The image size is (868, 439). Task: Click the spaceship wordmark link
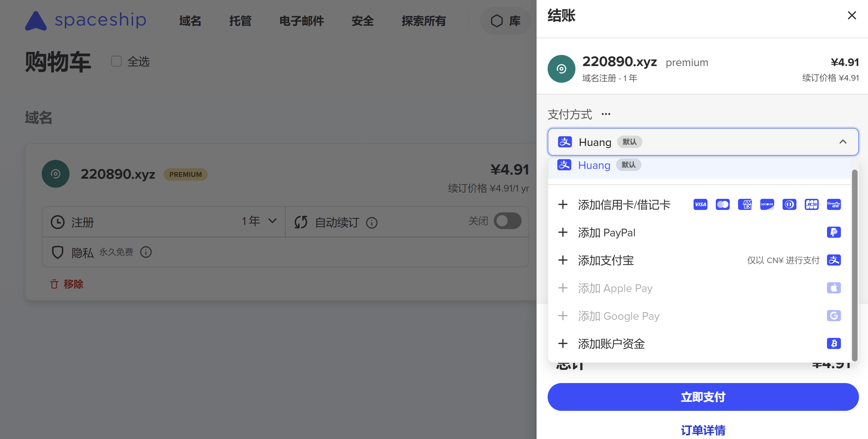[100, 20]
